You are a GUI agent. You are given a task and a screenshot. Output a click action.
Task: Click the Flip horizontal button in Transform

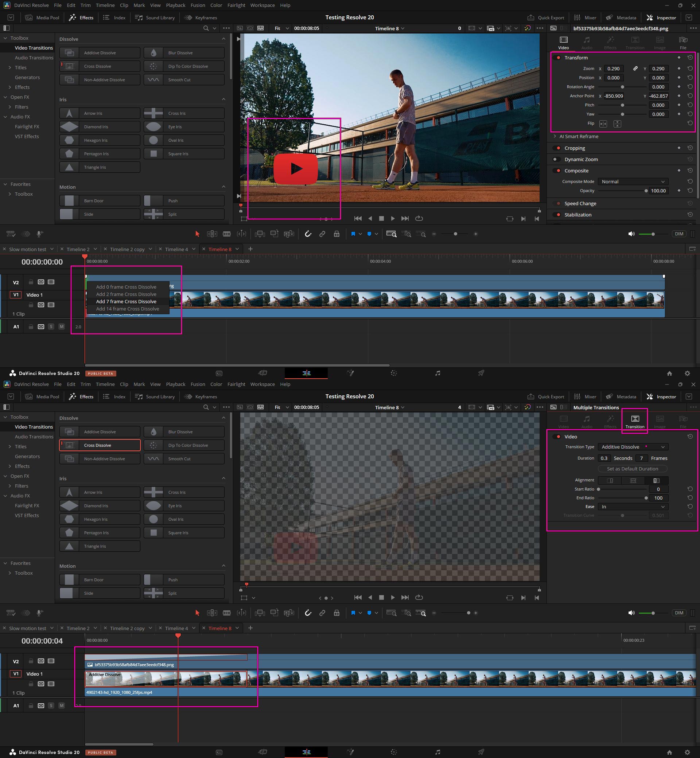tap(603, 124)
